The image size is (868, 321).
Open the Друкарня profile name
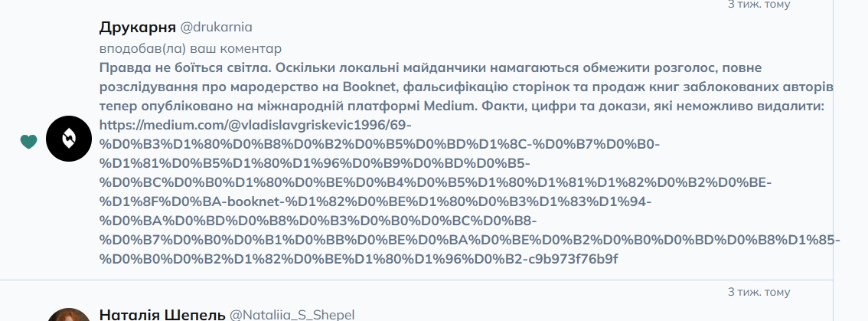pyautogui.click(x=137, y=28)
